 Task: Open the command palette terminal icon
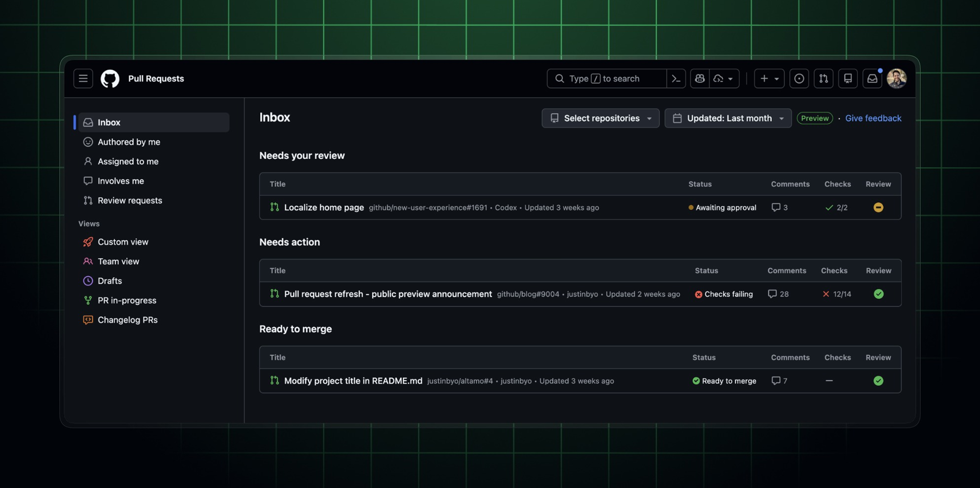click(x=676, y=78)
